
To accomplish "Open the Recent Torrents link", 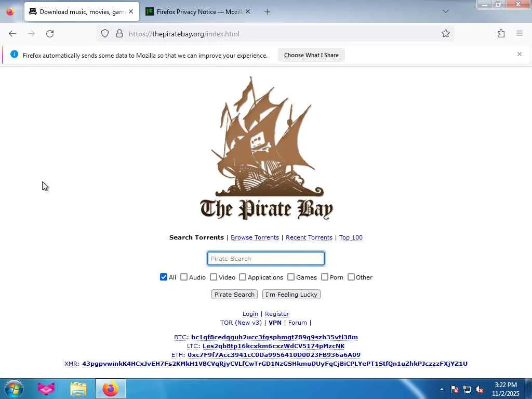I will (x=309, y=237).
